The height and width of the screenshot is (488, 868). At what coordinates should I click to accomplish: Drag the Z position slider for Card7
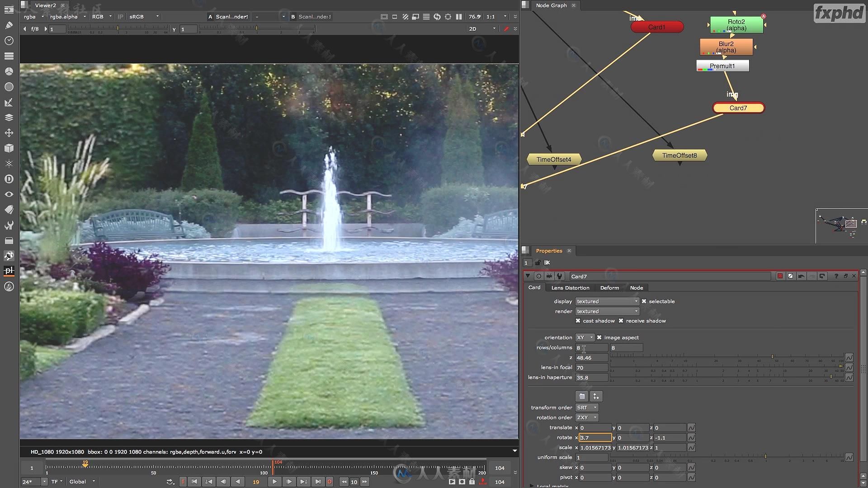tap(772, 357)
